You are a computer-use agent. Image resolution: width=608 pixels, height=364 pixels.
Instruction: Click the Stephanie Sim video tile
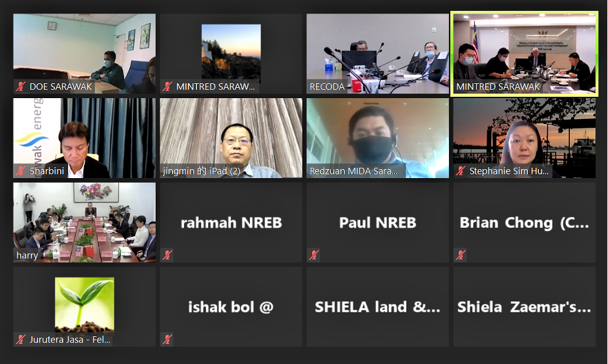tap(524, 138)
